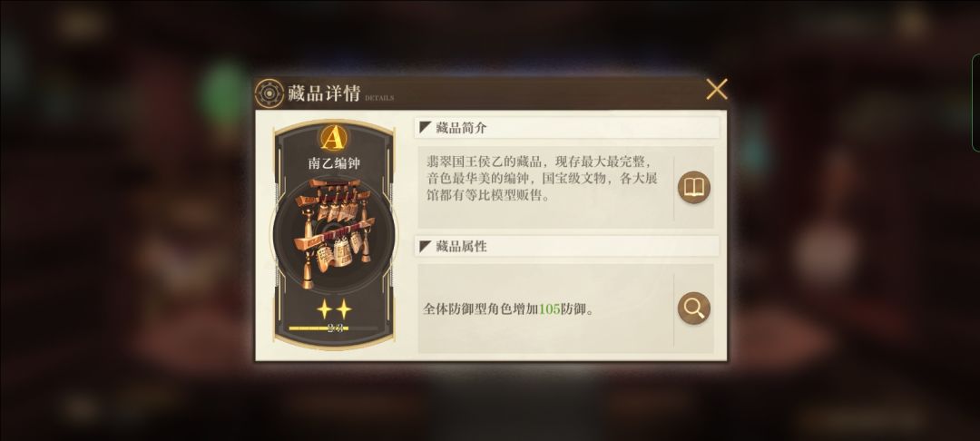Tap the green handle at right screen edge
The height and width of the screenshot is (441, 980).
click(975, 103)
